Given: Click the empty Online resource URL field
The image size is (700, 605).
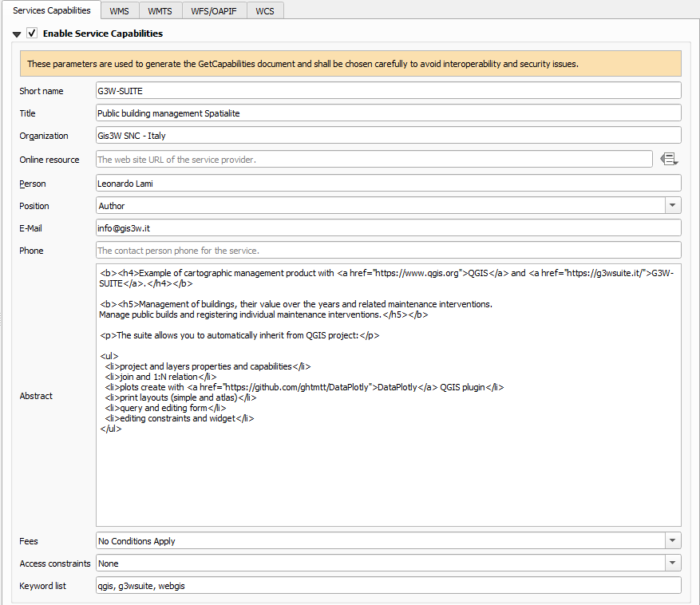Looking at the screenshot, I should click(x=374, y=160).
